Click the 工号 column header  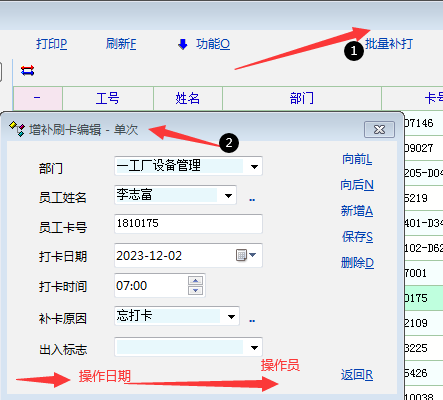(108, 98)
